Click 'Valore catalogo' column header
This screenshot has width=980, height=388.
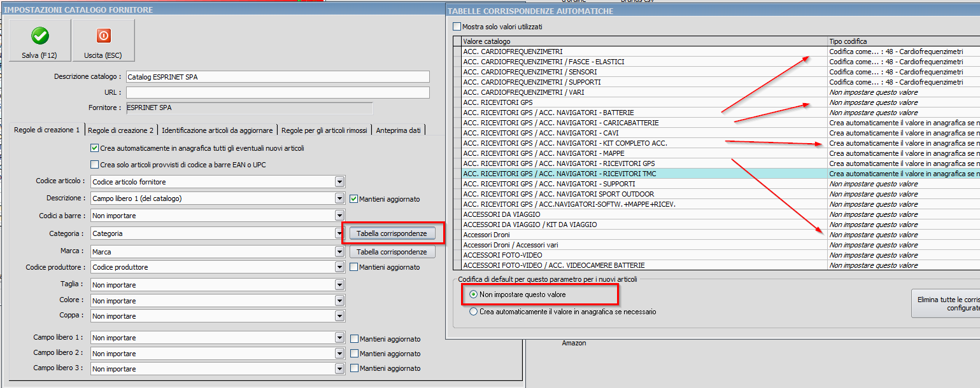pos(644,41)
